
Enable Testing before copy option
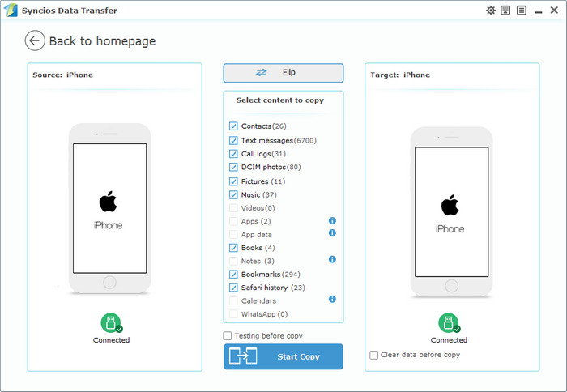click(x=227, y=336)
